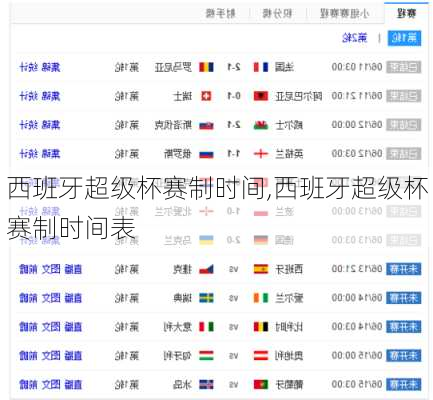Click the Italy flag icon
Screen dimensions: 433x400
coord(206,327)
